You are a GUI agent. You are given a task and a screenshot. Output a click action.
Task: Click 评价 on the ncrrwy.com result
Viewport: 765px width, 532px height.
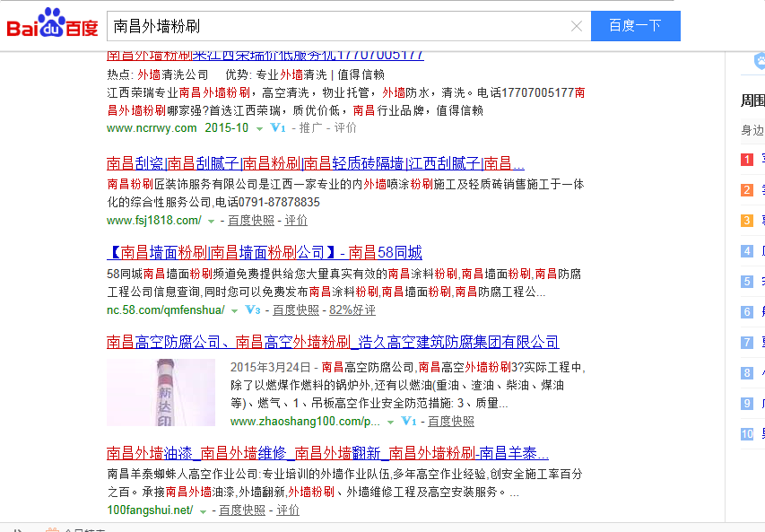(x=345, y=128)
